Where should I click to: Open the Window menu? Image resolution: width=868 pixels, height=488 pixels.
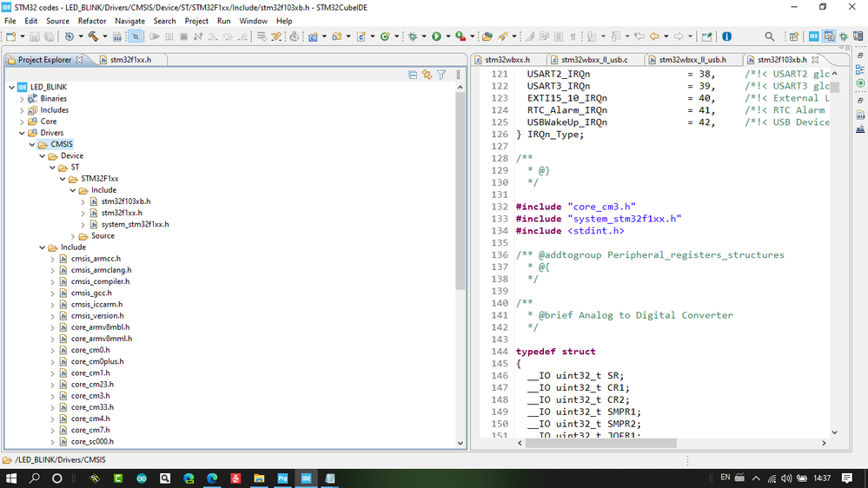point(253,21)
